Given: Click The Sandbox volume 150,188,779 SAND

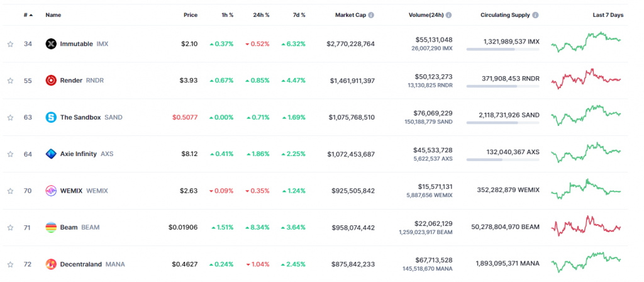Looking at the screenshot, I should point(428,121).
